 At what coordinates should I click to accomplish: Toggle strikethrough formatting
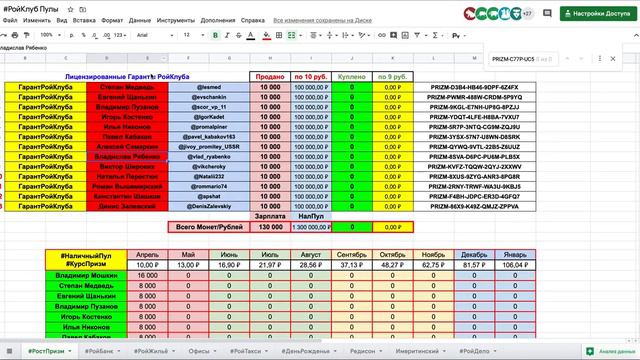[x=239, y=36]
